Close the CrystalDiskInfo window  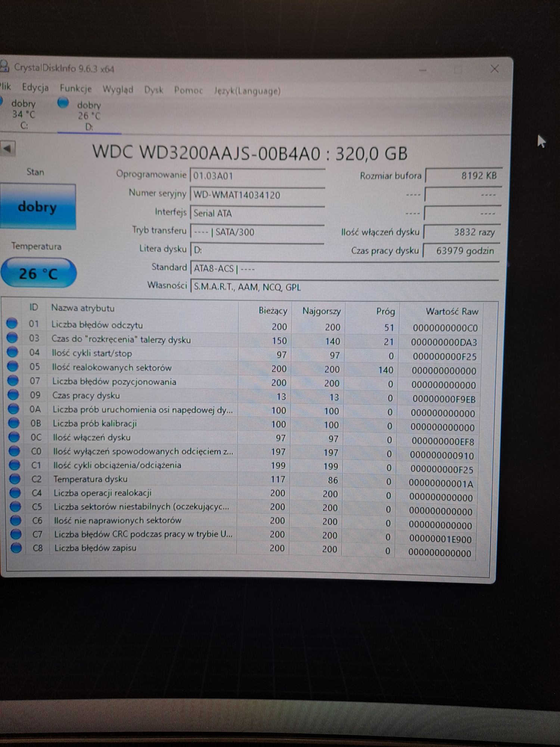point(495,69)
